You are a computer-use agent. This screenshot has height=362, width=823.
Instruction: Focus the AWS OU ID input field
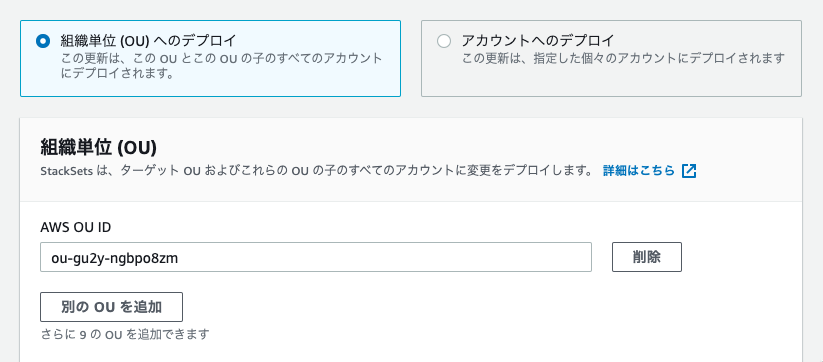316,257
